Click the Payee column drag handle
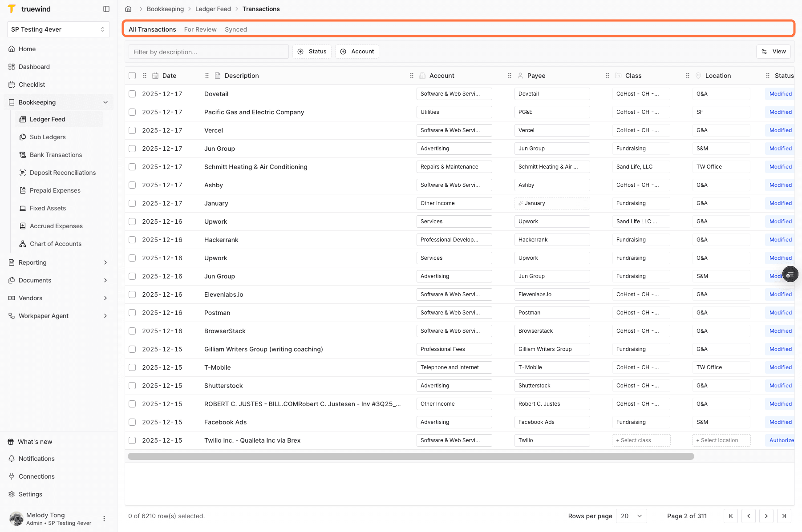 510,76
